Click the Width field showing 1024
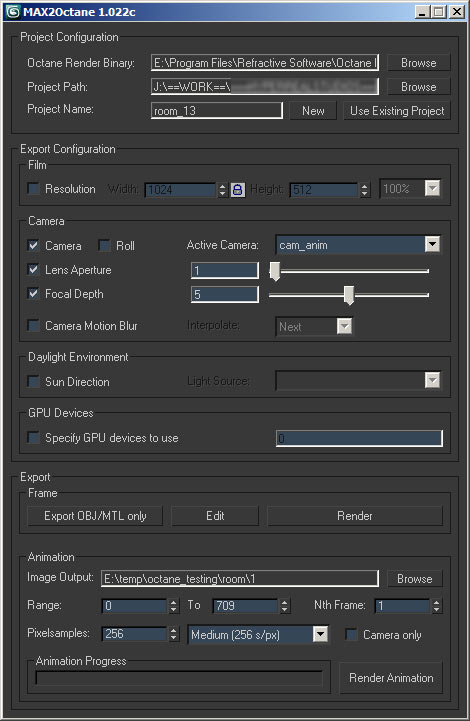 [180, 189]
